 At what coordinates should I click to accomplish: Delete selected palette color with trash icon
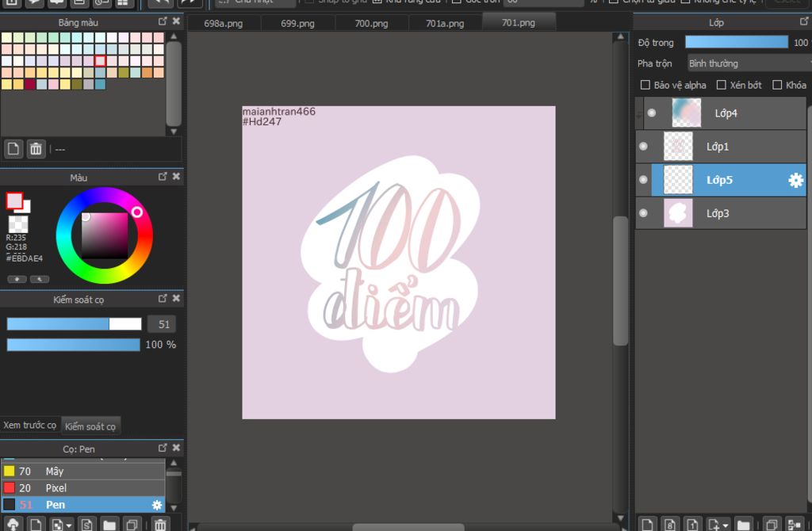point(36,149)
